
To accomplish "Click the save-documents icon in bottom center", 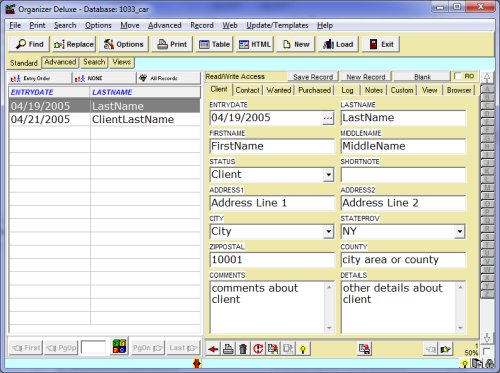I will pos(364,349).
